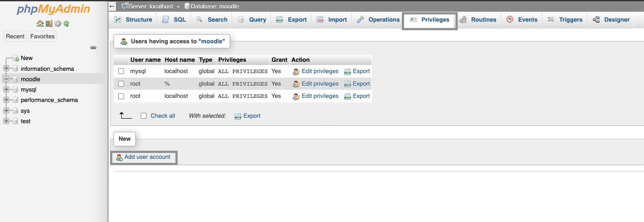The height and width of the screenshot is (222, 644).
Task: Click Server: localhost breadcrumb
Action: [151, 7]
